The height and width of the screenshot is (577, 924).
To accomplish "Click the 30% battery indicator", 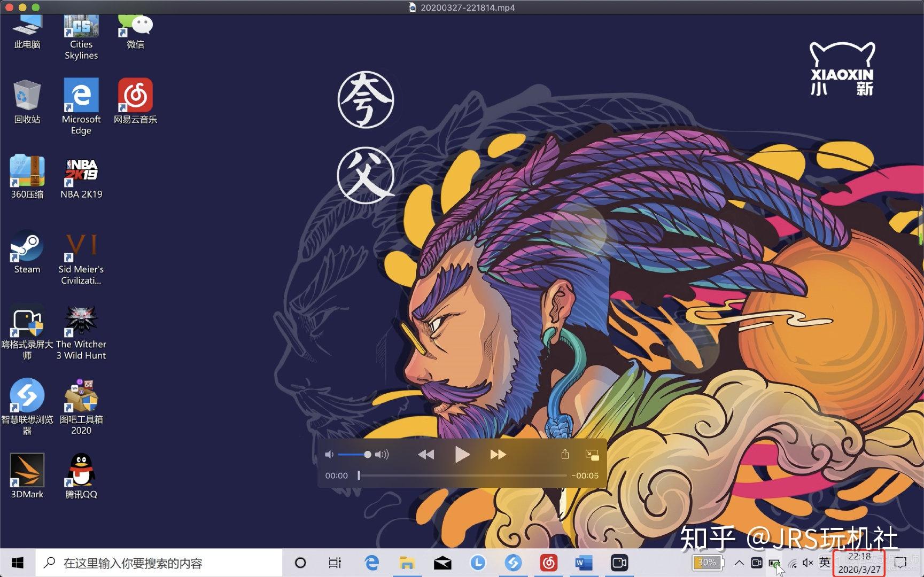I will coord(708,563).
